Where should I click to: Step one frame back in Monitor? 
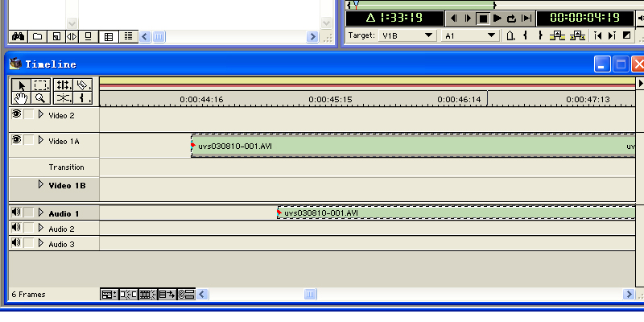click(x=453, y=18)
